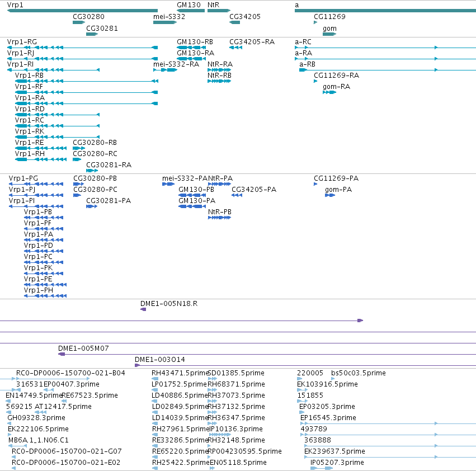Click the gom-RA transcript
The height and width of the screenshot is (471, 476).
click(x=329, y=92)
